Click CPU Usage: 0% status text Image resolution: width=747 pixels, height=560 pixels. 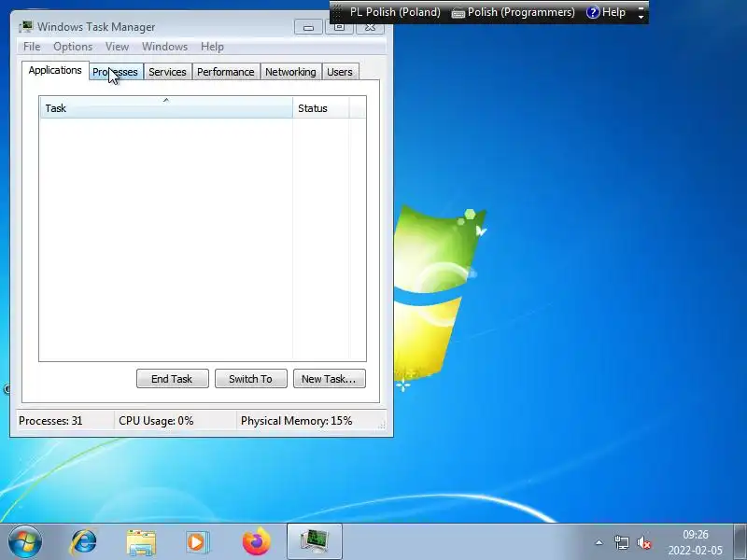coord(156,421)
